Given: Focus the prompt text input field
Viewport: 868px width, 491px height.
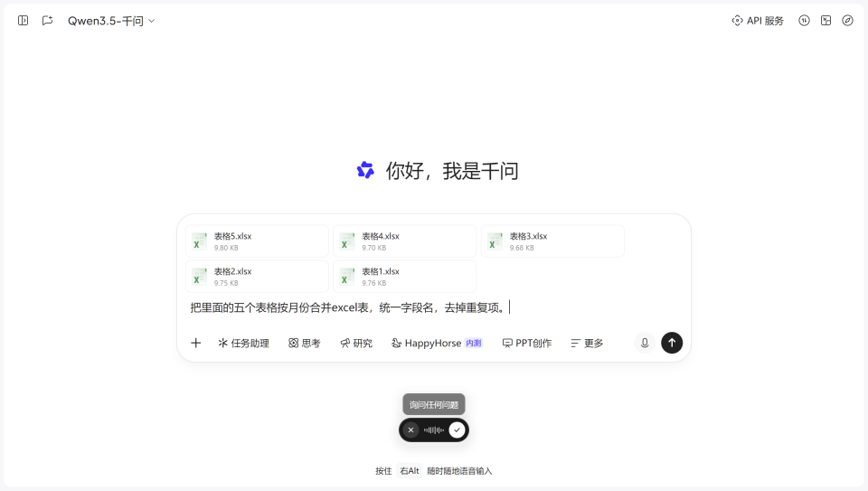Looking at the screenshot, I should pyautogui.click(x=434, y=307).
